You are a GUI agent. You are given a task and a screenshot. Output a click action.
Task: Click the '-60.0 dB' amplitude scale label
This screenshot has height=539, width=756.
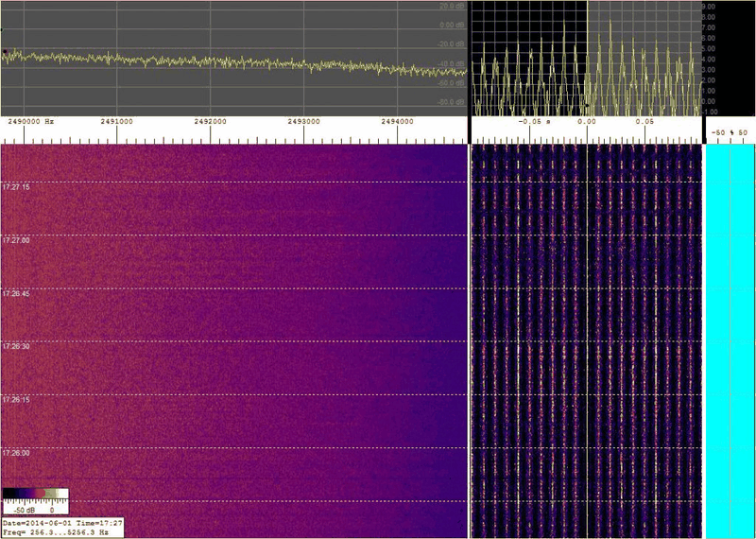(x=453, y=83)
